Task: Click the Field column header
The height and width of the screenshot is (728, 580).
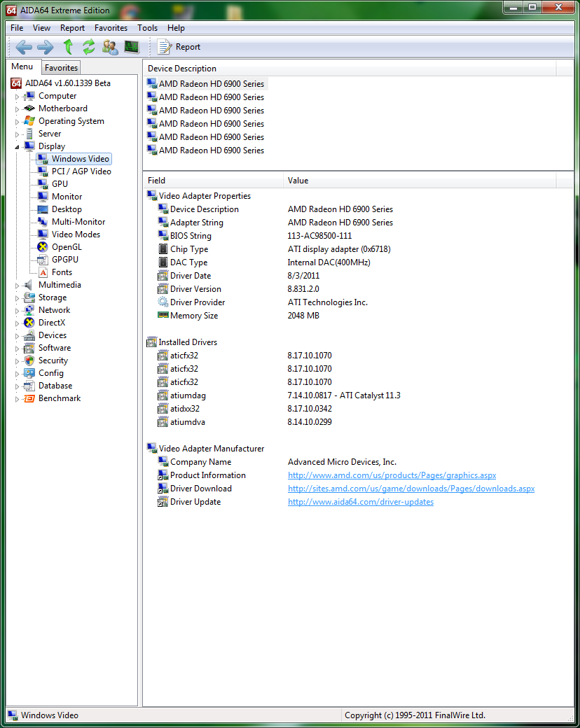Action: [213, 181]
